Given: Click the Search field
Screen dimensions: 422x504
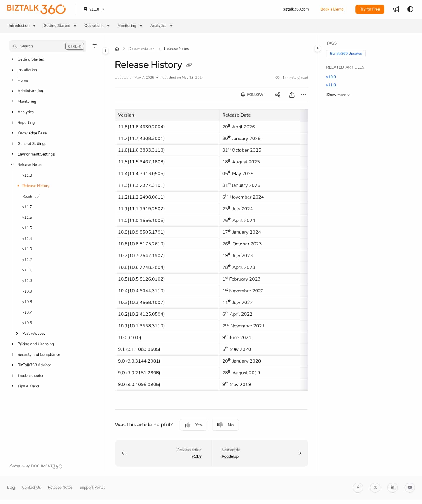Looking at the screenshot, I should (x=48, y=46).
